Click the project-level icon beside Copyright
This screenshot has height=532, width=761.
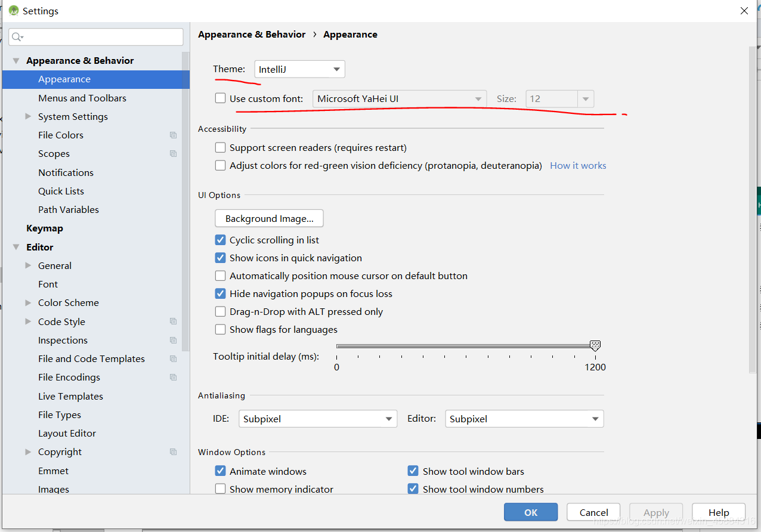click(x=173, y=452)
